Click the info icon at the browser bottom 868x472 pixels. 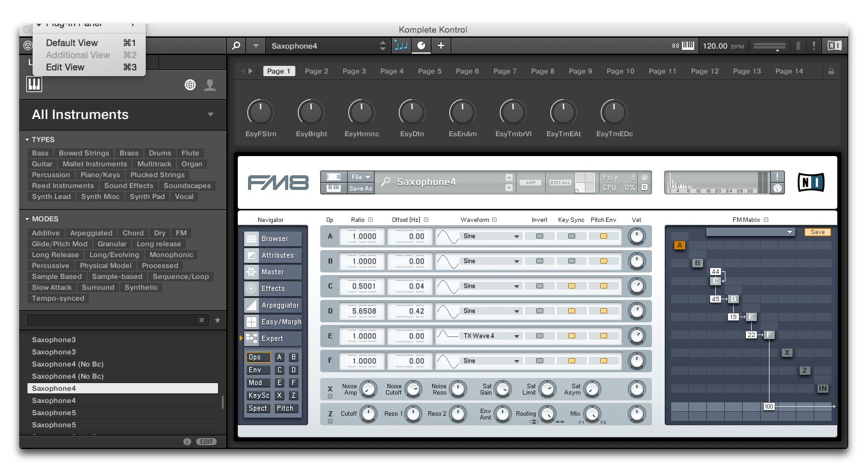tap(187, 441)
